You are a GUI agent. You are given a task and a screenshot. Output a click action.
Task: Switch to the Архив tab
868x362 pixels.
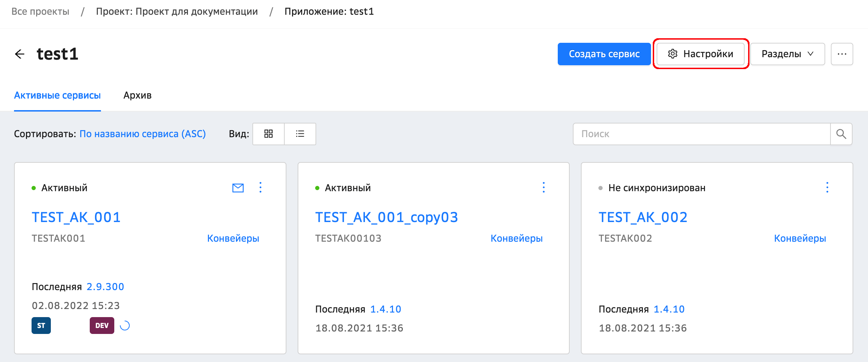[137, 95]
